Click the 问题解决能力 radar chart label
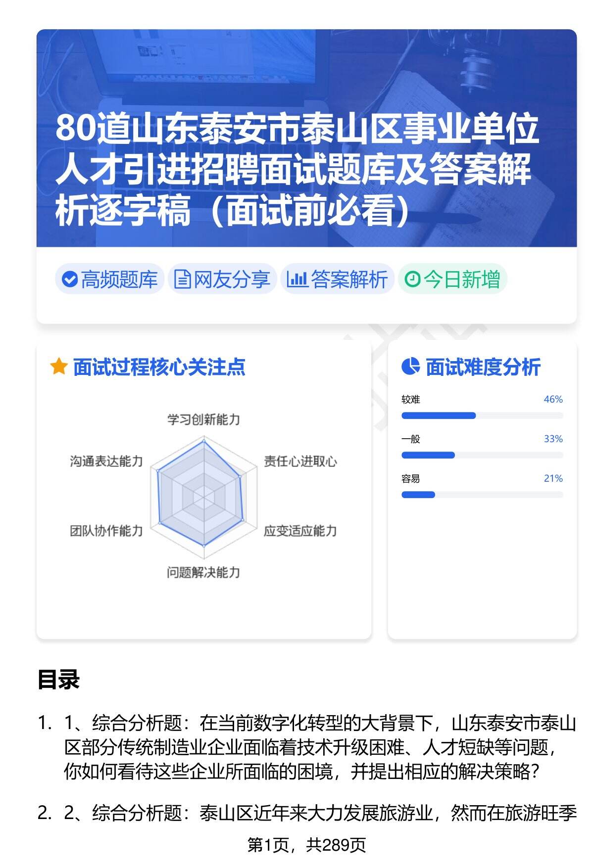Viewport: 594px width, 868px height. [x=203, y=573]
